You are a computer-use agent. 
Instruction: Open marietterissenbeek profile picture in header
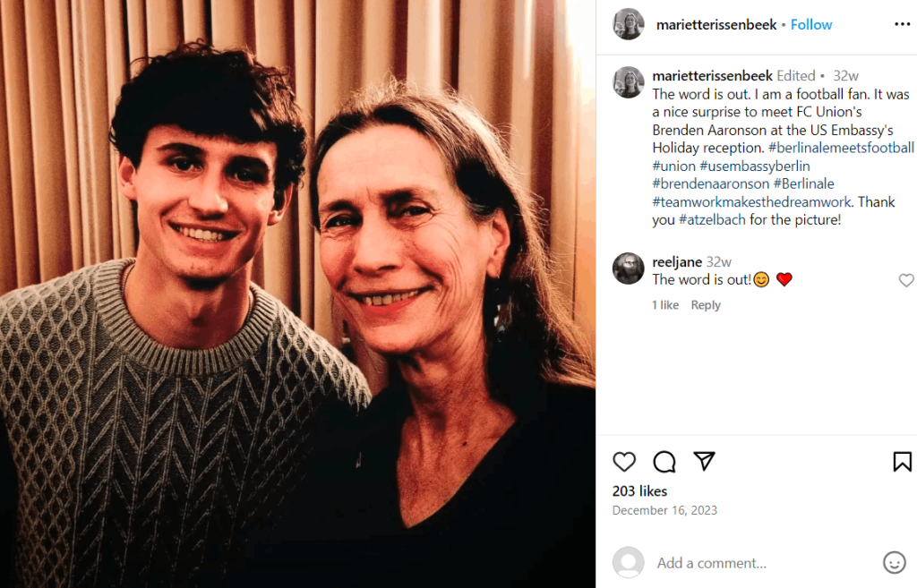point(628,24)
